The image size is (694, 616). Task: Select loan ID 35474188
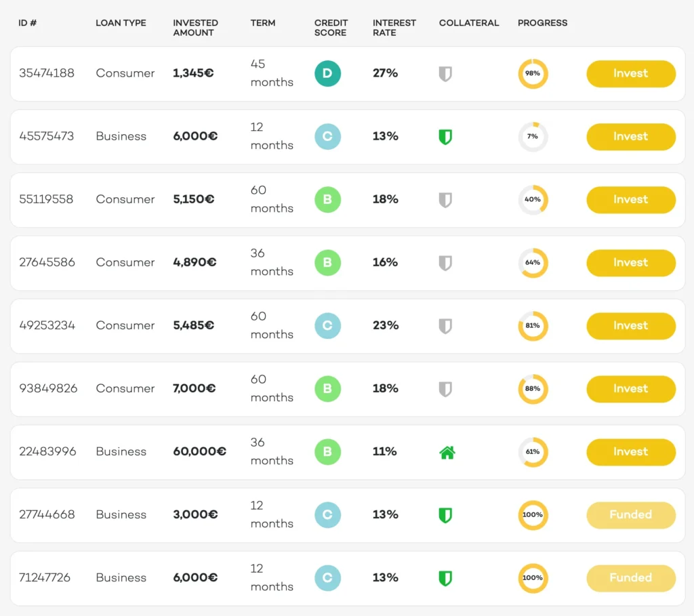pyautogui.click(x=47, y=73)
